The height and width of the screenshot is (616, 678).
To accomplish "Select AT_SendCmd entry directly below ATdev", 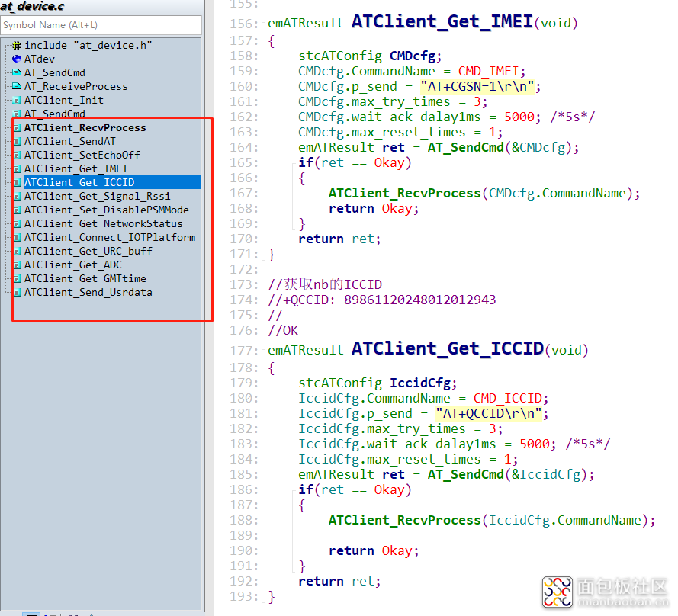I will [54, 72].
